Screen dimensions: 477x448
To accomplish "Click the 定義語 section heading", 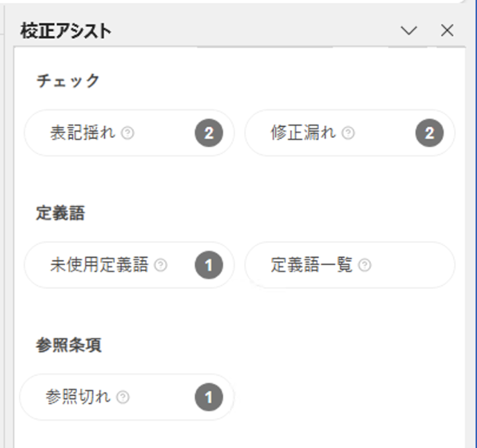I will [60, 214].
